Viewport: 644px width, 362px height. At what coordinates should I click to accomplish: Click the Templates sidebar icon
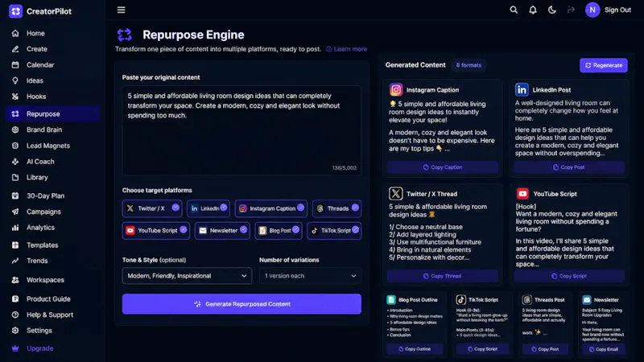[15, 245]
